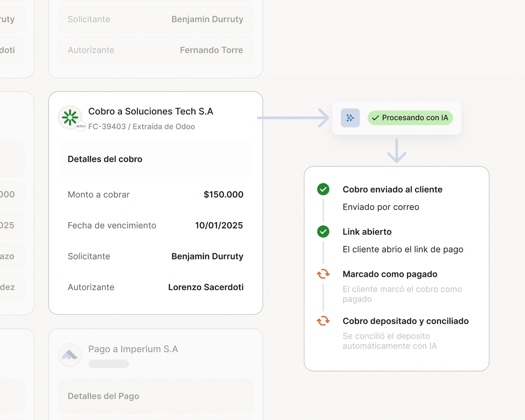Select the Monto a cobrar value $150.000
The height and width of the screenshot is (420, 525).
pyautogui.click(x=224, y=194)
